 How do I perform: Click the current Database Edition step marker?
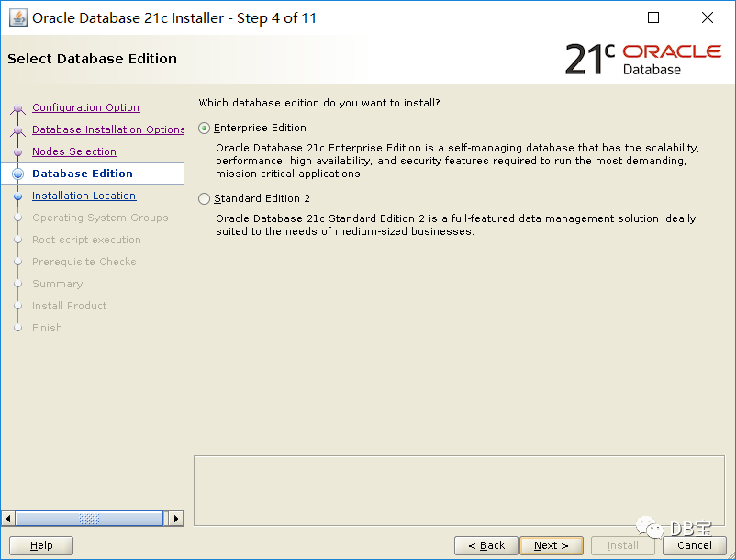pyautogui.click(x=17, y=174)
